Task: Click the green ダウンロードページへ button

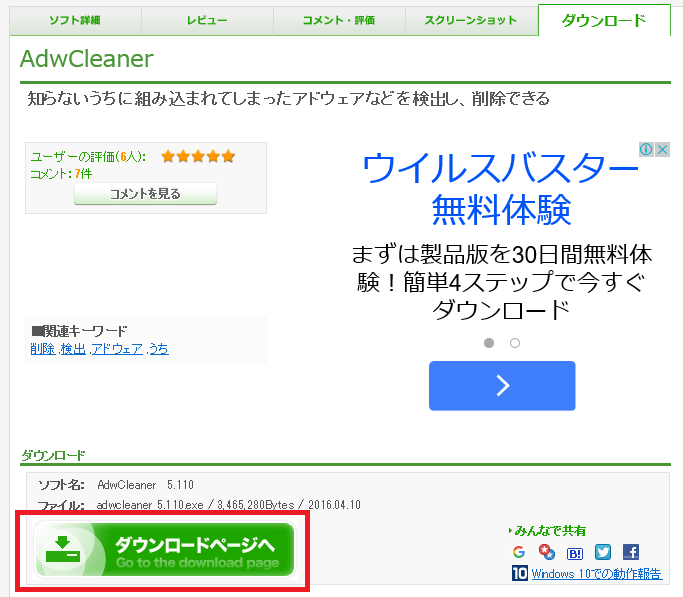Action: point(164,550)
